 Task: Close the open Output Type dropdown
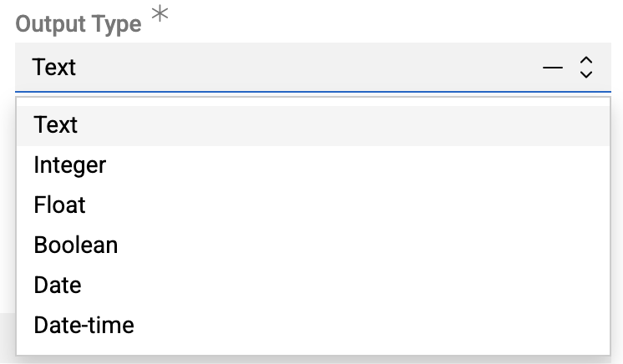586,67
